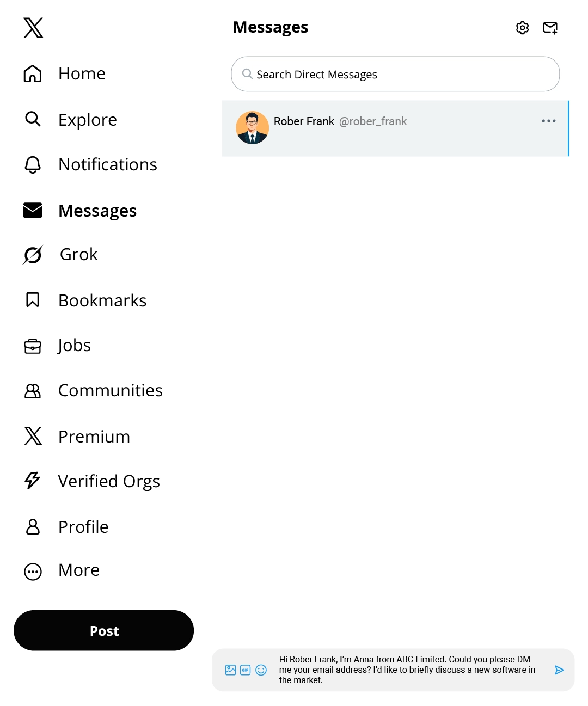Open Messages settings gear icon

(x=522, y=28)
